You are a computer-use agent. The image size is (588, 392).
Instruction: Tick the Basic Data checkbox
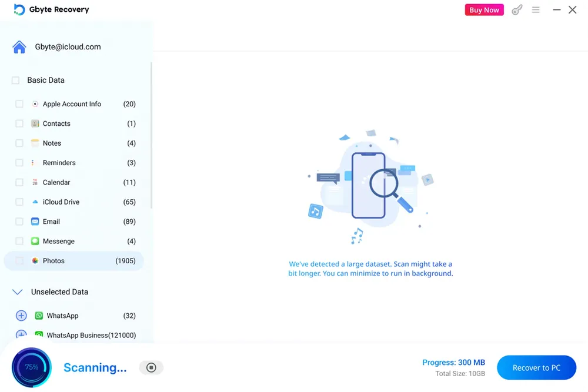click(15, 80)
